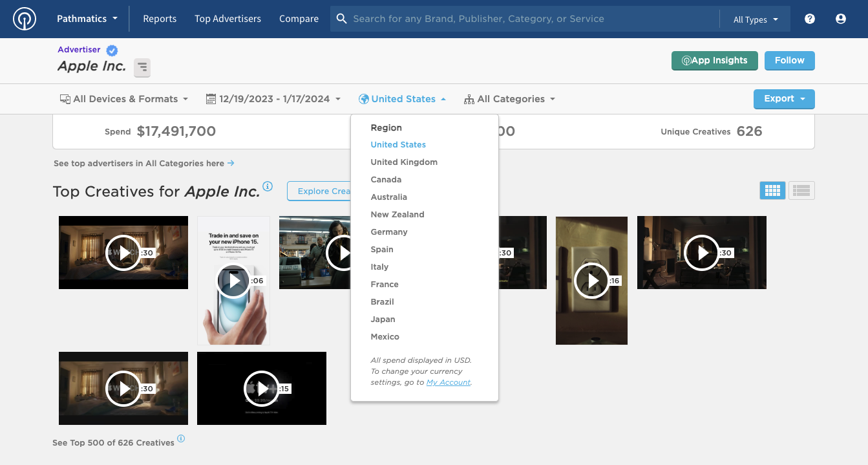Viewport: 868px width, 465px height.
Task: Select Brazil region
Action: [382, 302]
